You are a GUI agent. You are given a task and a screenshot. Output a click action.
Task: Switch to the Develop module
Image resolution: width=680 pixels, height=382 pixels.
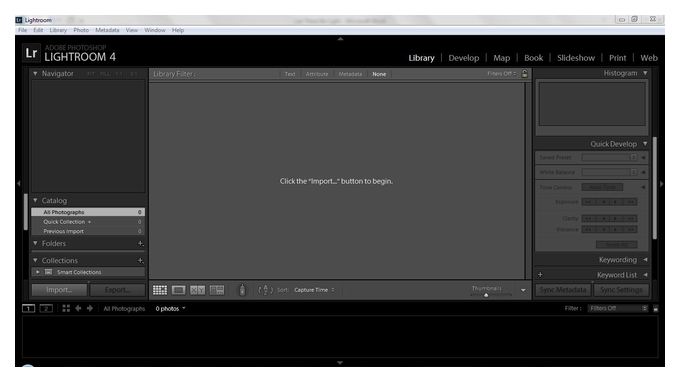(464, 58)
